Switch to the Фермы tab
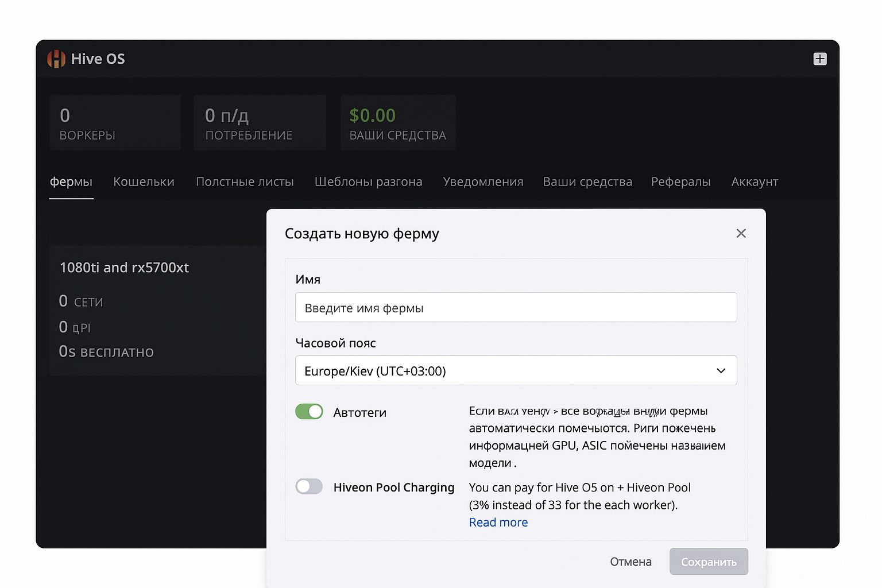The width and height of the screenshot is (882, 588). (71, 181)
